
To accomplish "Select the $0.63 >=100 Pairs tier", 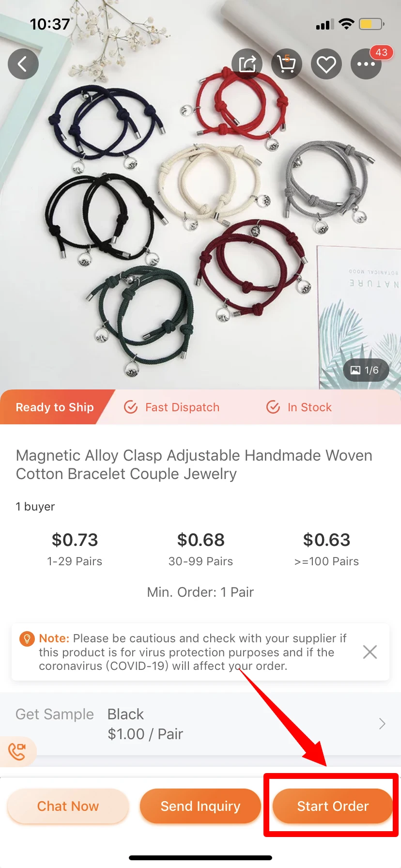I will pyautogui.click(x=326, y=549).
